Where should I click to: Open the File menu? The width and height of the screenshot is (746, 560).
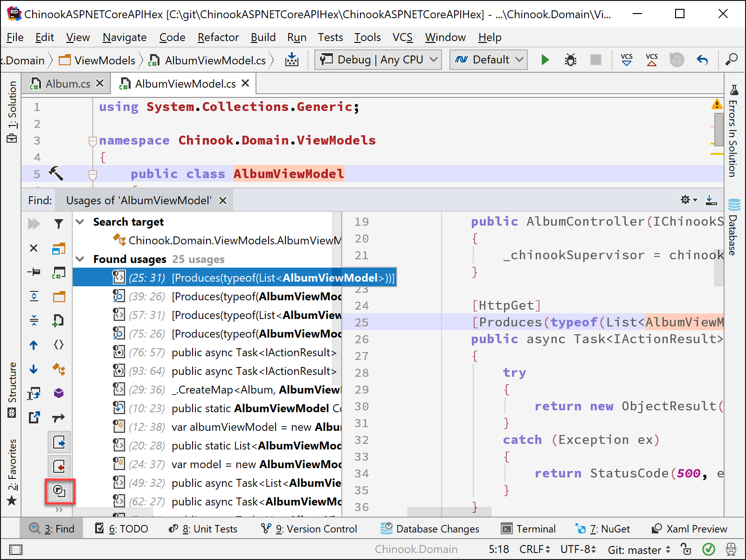(15, 37)
